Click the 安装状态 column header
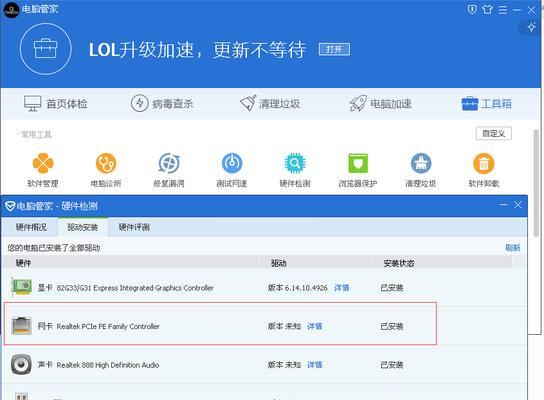The image size is (544, 400). click(x=399, y=263)
